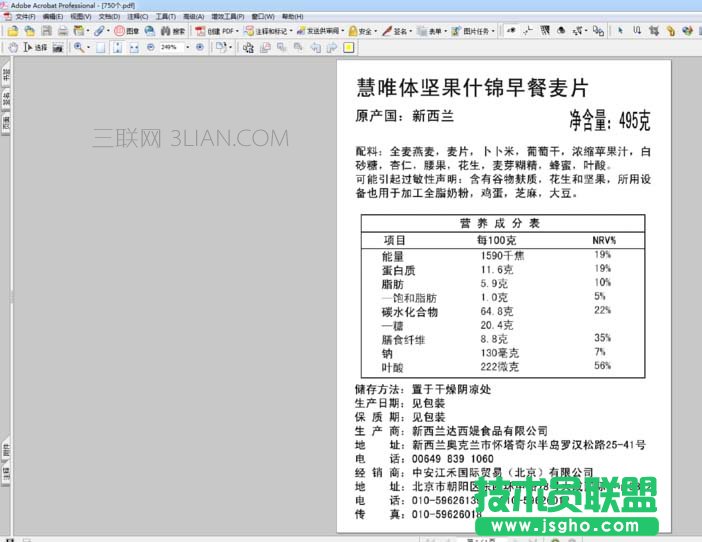The image size is (702, 542).
Task: Click the zoom percentage field showing 249%
Action: tap(171, 47)
